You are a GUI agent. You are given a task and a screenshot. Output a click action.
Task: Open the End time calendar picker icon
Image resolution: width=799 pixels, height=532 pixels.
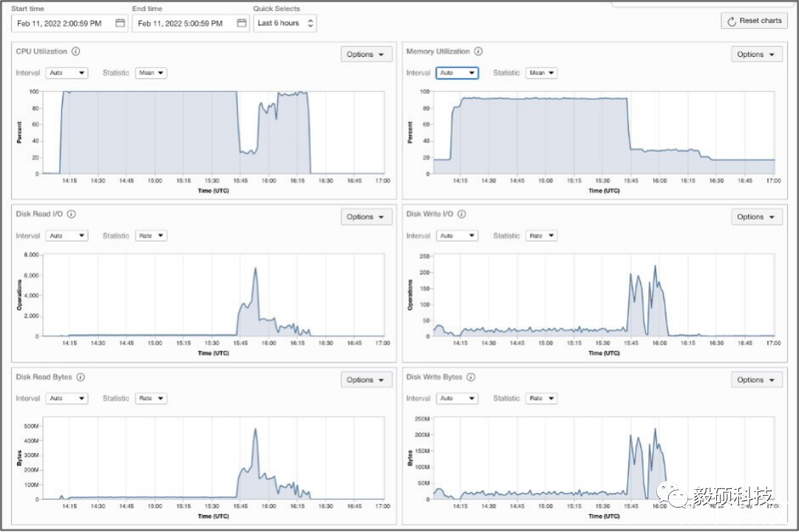[x=241, y=23]
